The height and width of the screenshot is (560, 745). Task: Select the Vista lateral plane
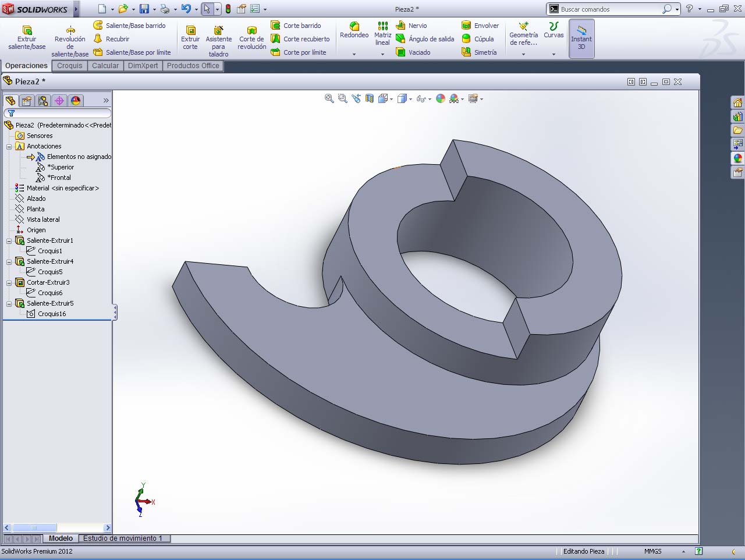[x=38, y=219]
